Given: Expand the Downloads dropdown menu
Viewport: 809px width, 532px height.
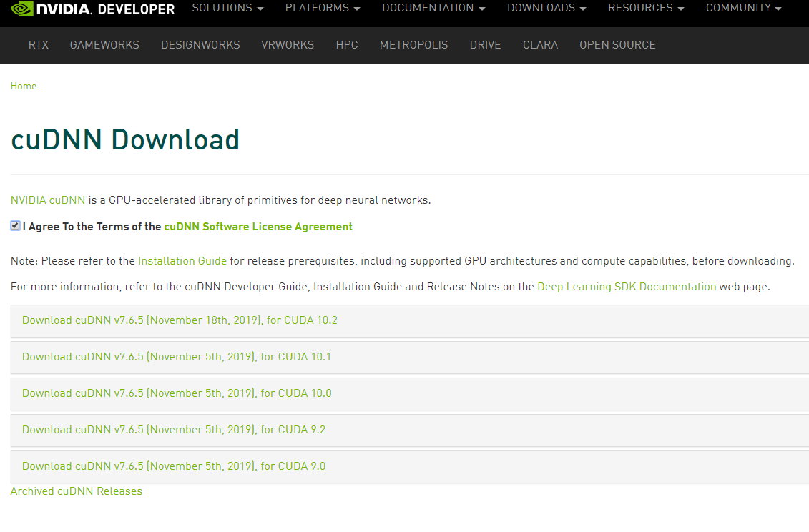Looking at the screenshot, I should 546,8.
